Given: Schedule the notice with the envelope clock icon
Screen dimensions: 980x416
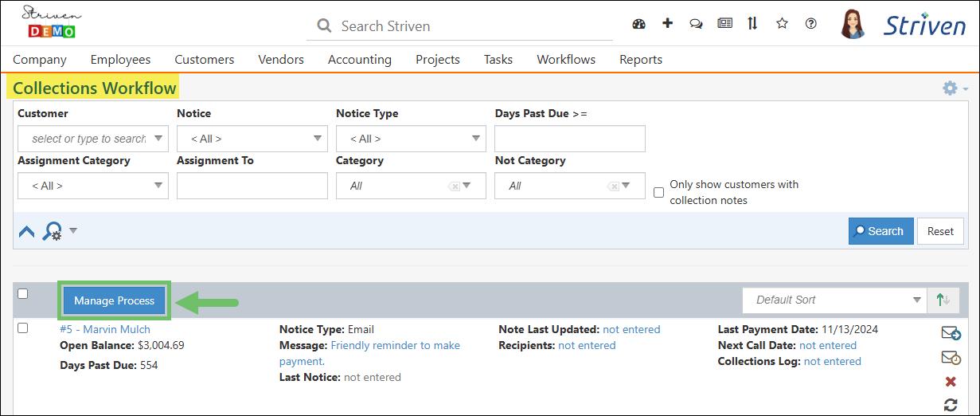Looking at the screenshot, I should (951, 358).
